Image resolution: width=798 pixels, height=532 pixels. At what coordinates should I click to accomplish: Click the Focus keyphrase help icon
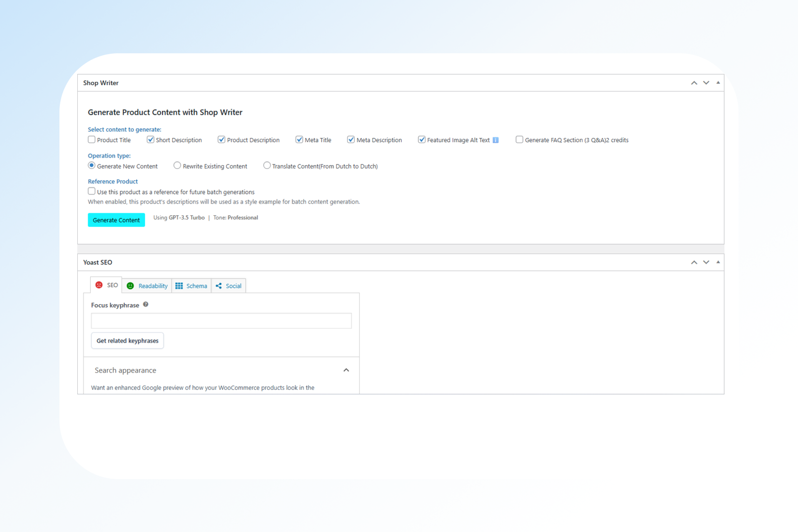(x=146, y=305)
